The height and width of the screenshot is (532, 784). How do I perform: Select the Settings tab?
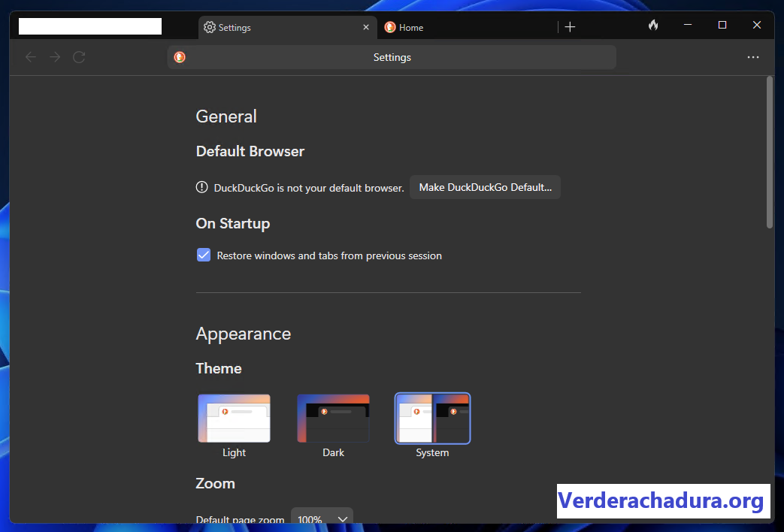(287, 27)
